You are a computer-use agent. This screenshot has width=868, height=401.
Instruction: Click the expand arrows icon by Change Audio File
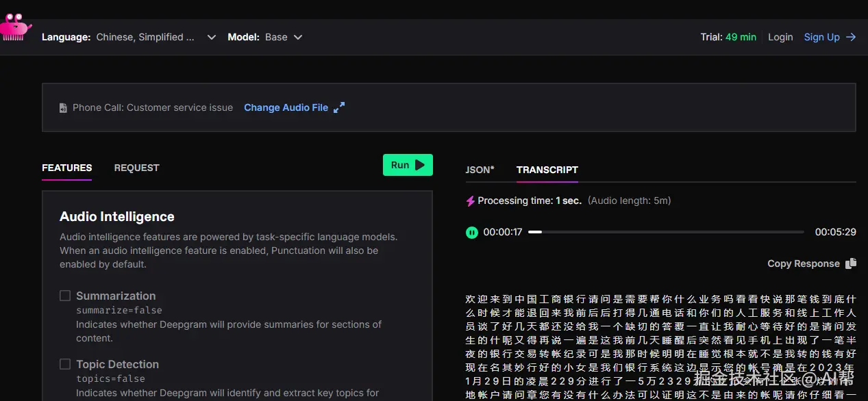[x=339, y=107]
